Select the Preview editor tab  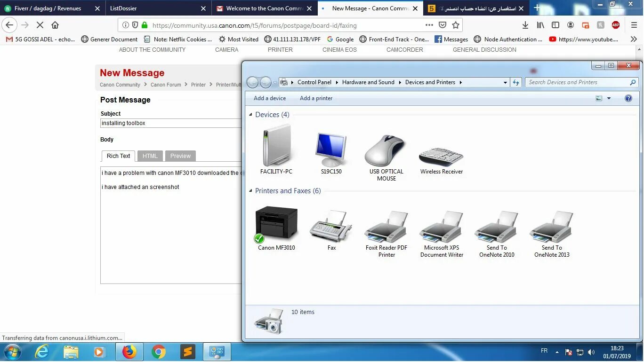(180, 156)
